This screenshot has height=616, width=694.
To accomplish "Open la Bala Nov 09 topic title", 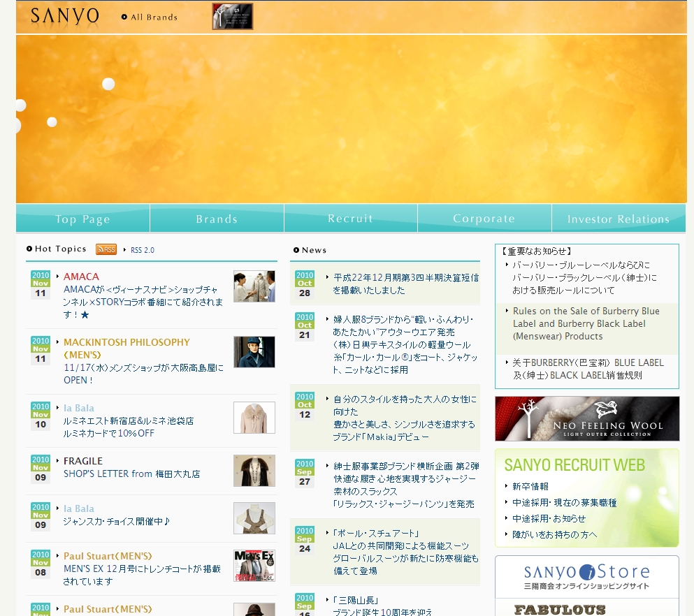I will pos(79,508).
